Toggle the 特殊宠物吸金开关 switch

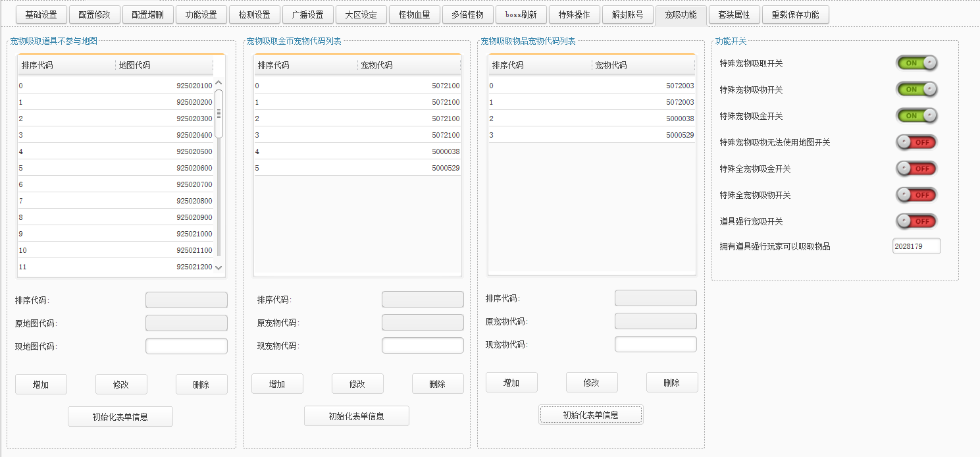tap(916, 116)
